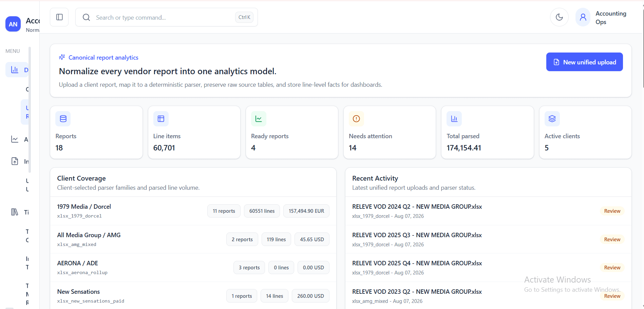The height and width of the screenshot is (309, 644).
Task: Click New unified upload button
Action: pos(584,62)
